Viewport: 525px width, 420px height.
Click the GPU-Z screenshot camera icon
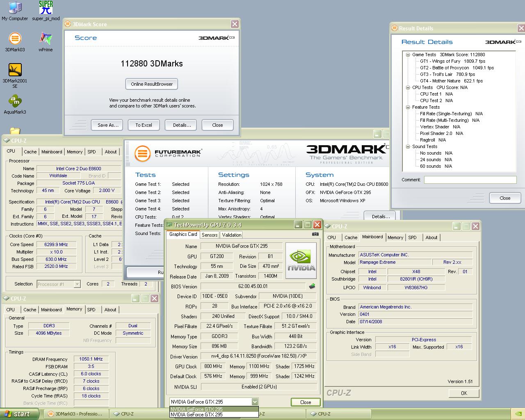click(315, 234)
